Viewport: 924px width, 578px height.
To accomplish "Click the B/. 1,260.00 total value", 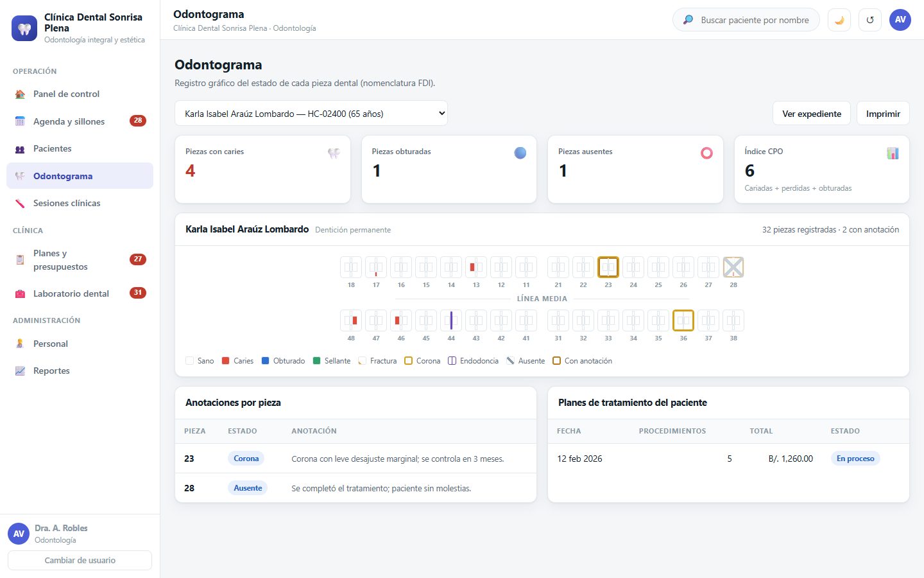I will click(791, 459).
